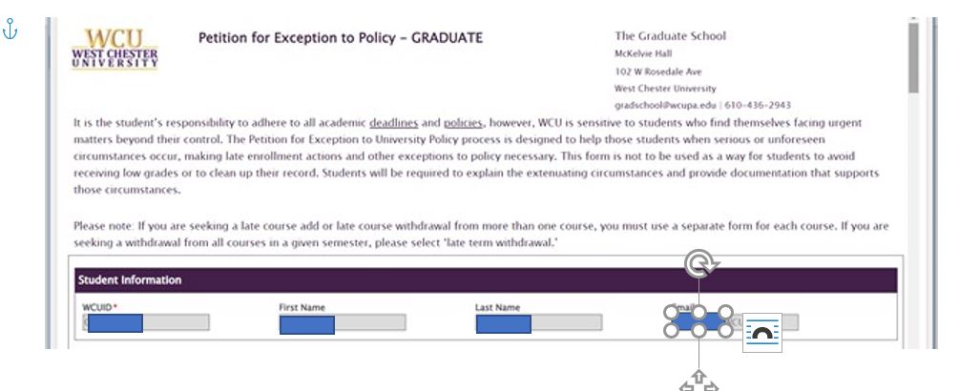Click the object anchor icon

coord(10,29)
